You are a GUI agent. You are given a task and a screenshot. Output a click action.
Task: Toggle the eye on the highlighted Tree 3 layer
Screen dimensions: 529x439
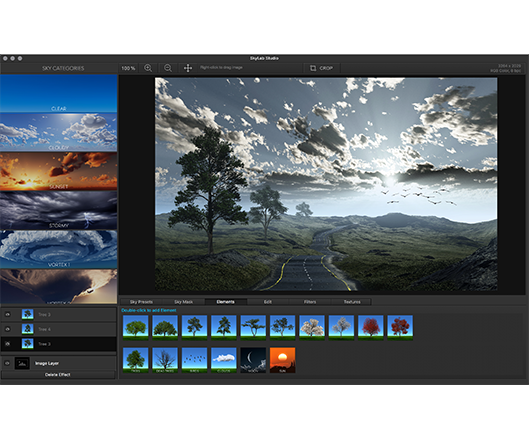(x=7, y=344)
